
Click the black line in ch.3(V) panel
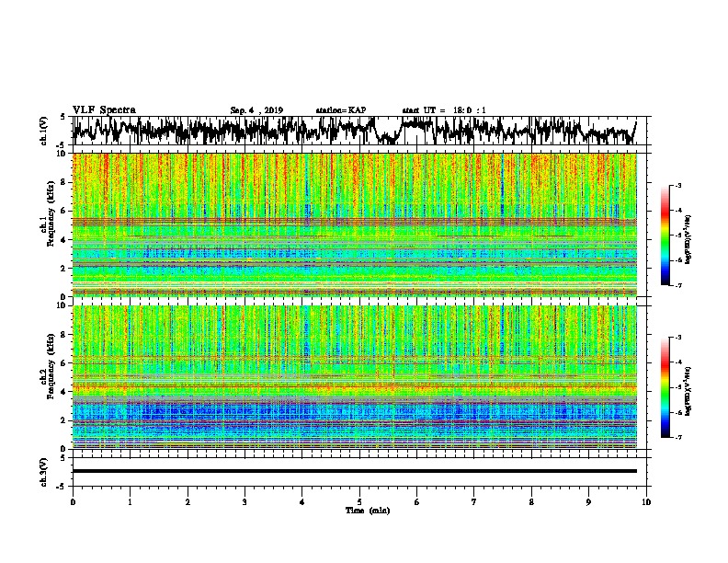point(355,471)
